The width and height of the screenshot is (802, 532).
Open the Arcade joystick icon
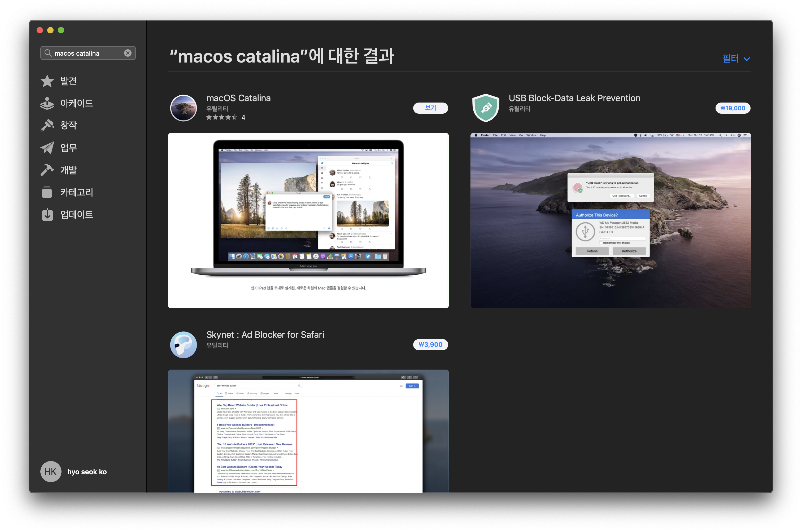click(x=47, y=103)
